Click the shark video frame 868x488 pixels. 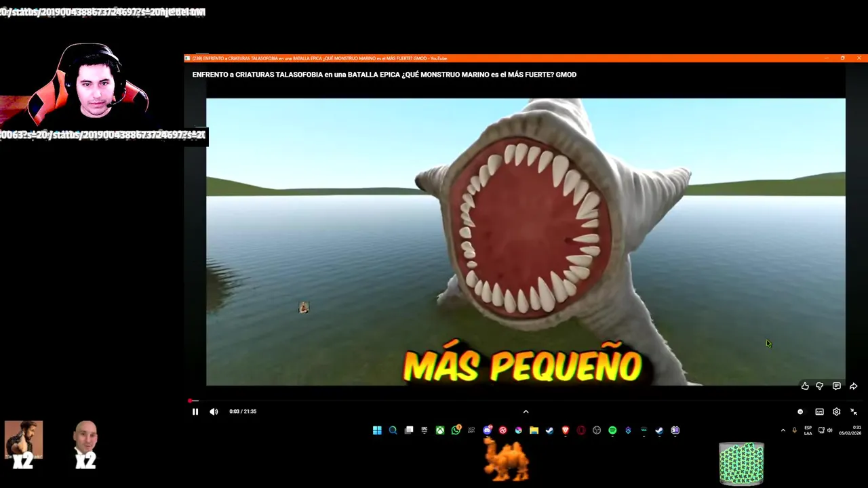pos(526,242)
